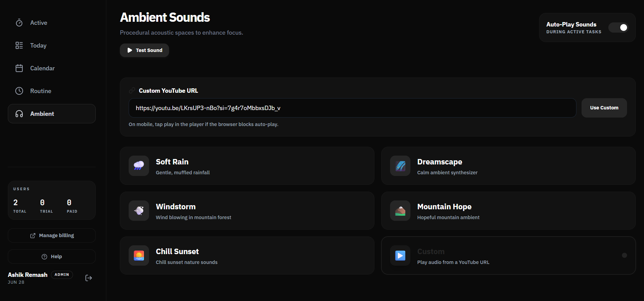Click the mobile auto-play hint text
The height and width of the screenshot is (301, 644).
(x=203, y=124)
